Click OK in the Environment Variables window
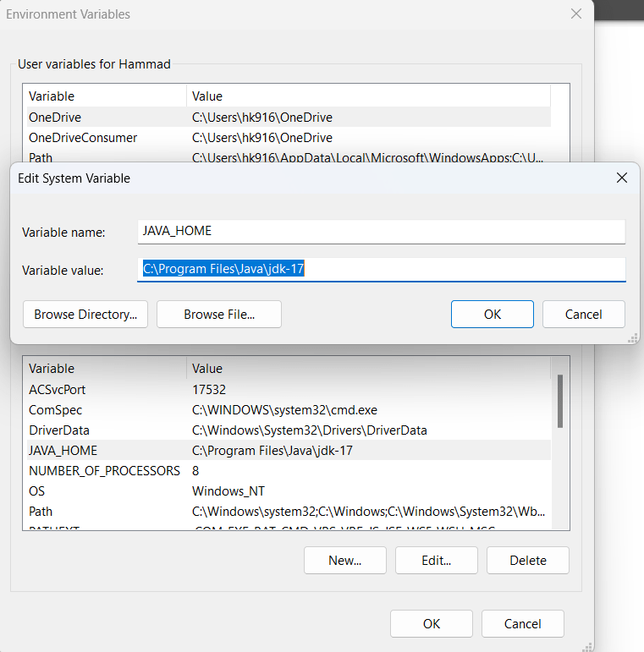Viewport: 644px width, 652px height. click(432, 623)
